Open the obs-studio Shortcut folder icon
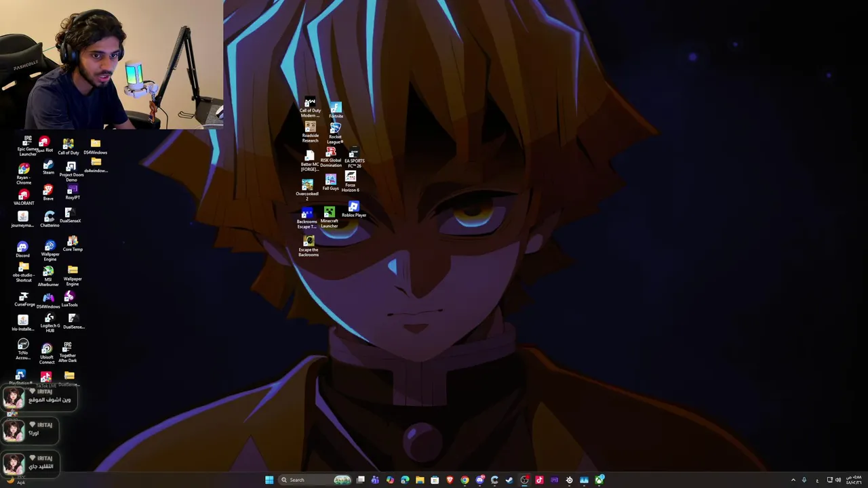The width and height of the screenshot is (868, 488). pyautogui.click(x=24, y=272)
